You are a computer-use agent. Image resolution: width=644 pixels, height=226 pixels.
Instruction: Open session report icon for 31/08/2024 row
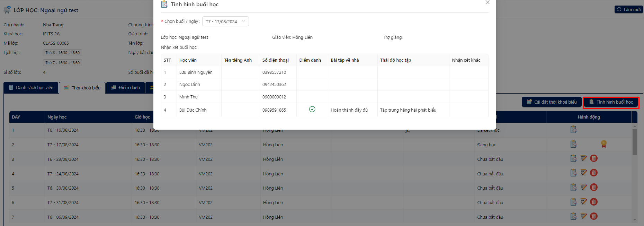point(573,202)
